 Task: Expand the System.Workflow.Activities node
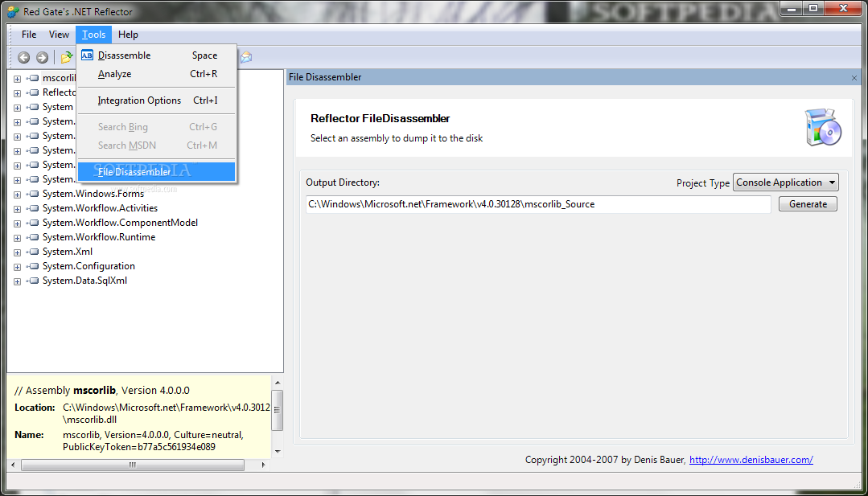17,209
